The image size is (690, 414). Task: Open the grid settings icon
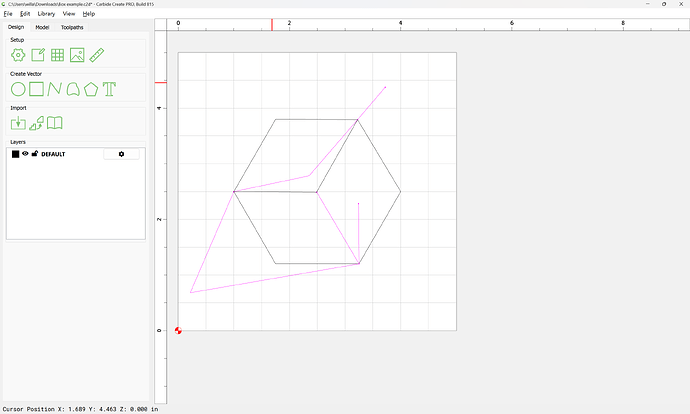[57, 55]
